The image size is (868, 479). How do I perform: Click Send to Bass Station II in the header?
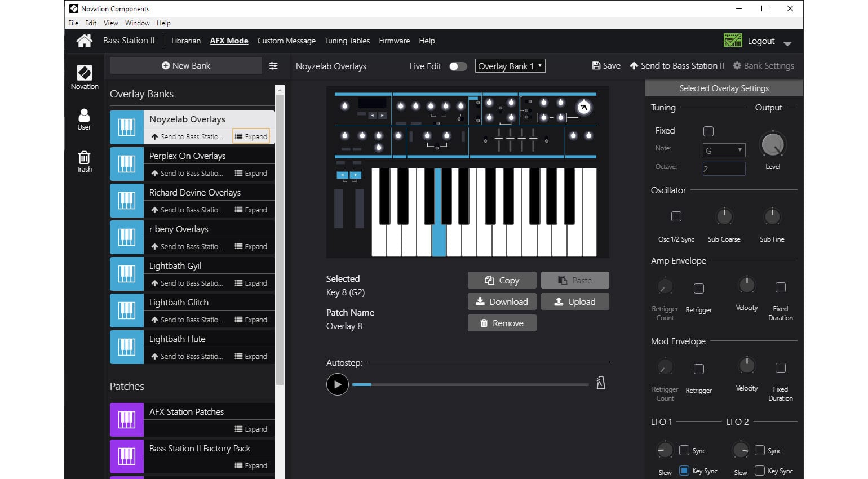(676, 65)
